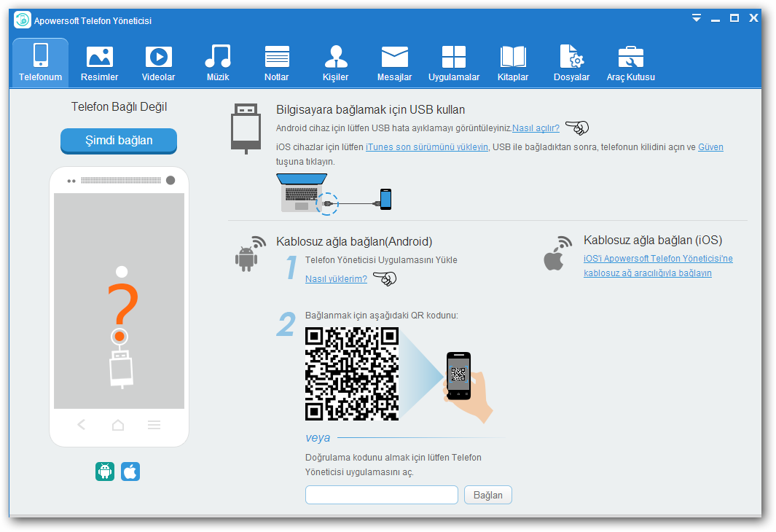776x532 pixels.
Task: Click the Bilgisayara bağlamak için USB kullan heading
Action: pos(371,110)
